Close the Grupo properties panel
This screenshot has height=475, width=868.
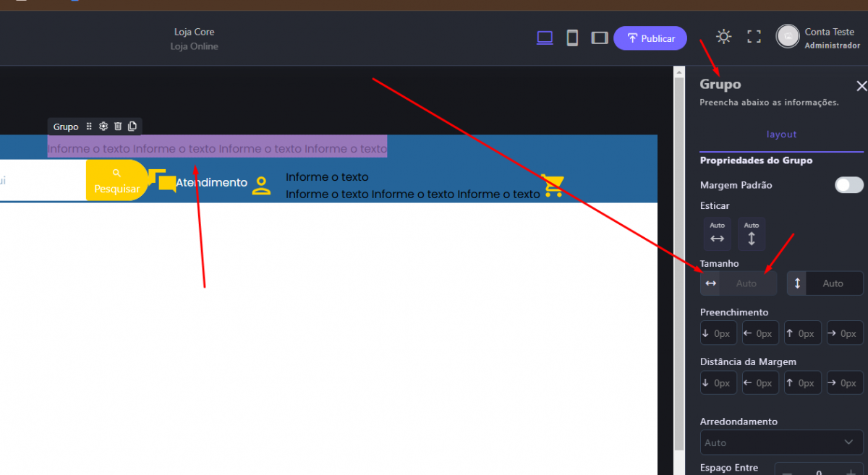point(861,86)
